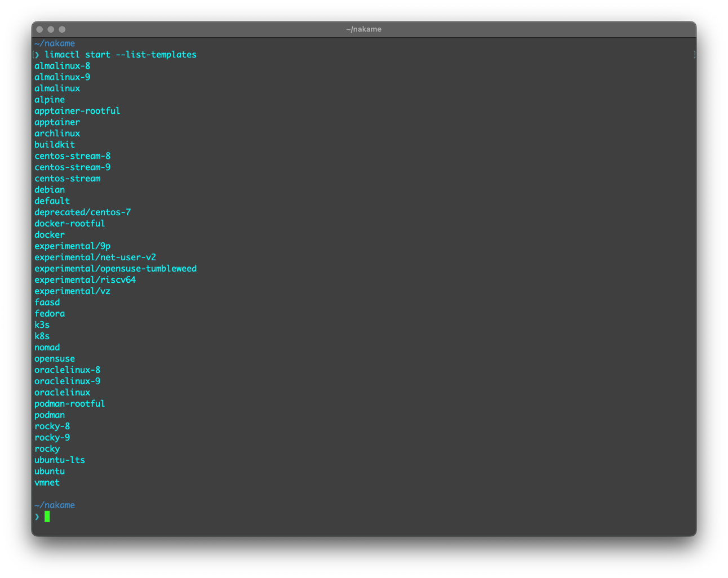Screen dimensions: 728x578
Task: Click the k8s template line
Action: 42,336
